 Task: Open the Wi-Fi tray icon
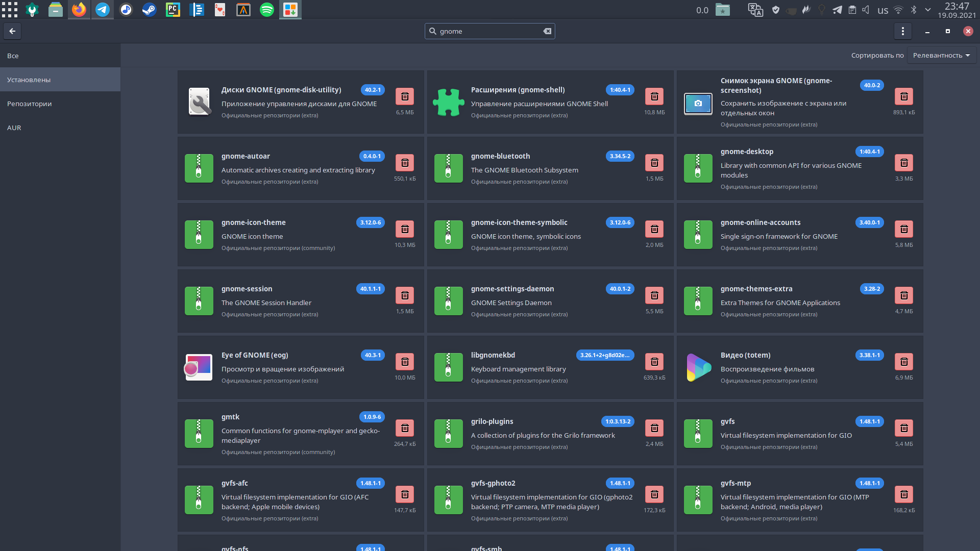(899, 10)
